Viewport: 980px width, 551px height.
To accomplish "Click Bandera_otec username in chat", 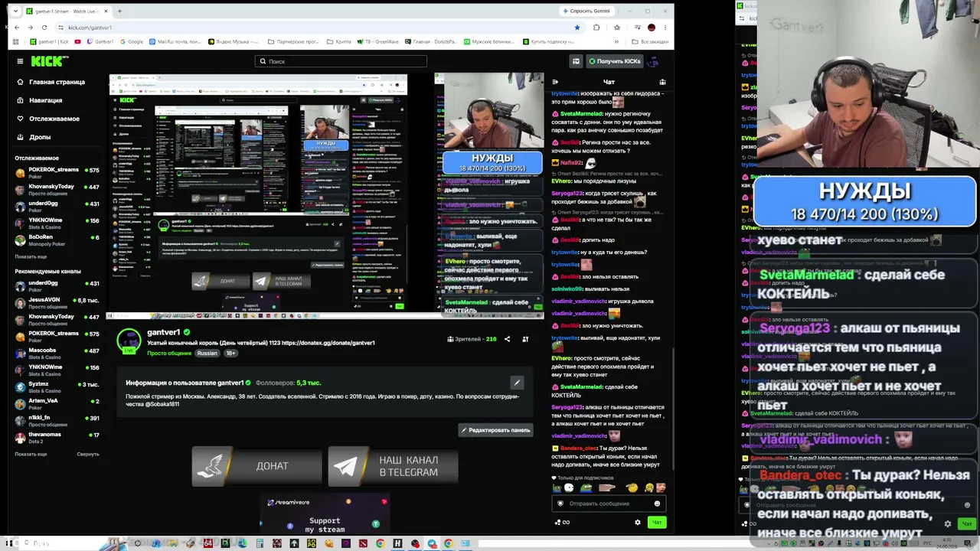I will [579, 448].
